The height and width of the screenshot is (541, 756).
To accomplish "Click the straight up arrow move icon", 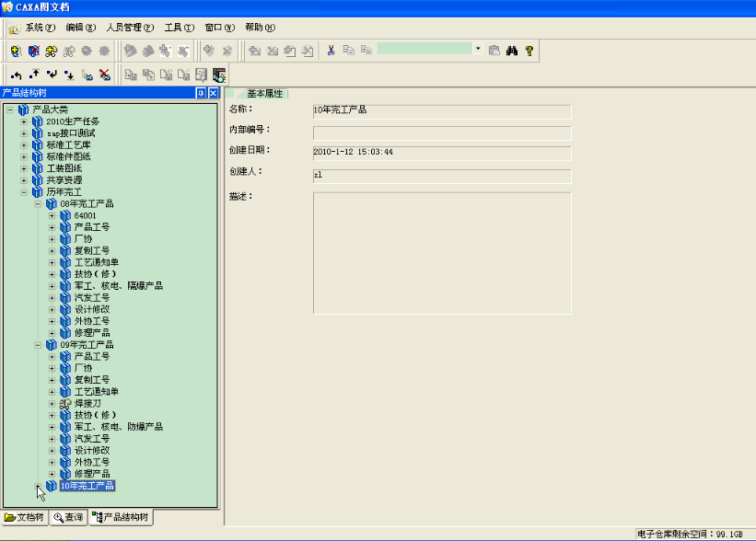I will click(34, 75).
